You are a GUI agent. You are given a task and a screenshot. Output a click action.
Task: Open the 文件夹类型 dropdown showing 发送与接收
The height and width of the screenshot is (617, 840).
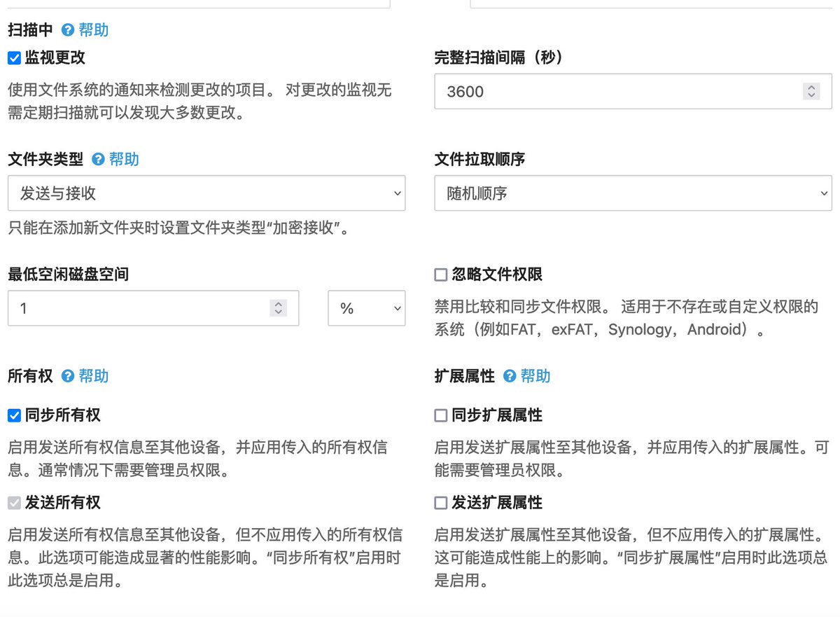point(206,193)
